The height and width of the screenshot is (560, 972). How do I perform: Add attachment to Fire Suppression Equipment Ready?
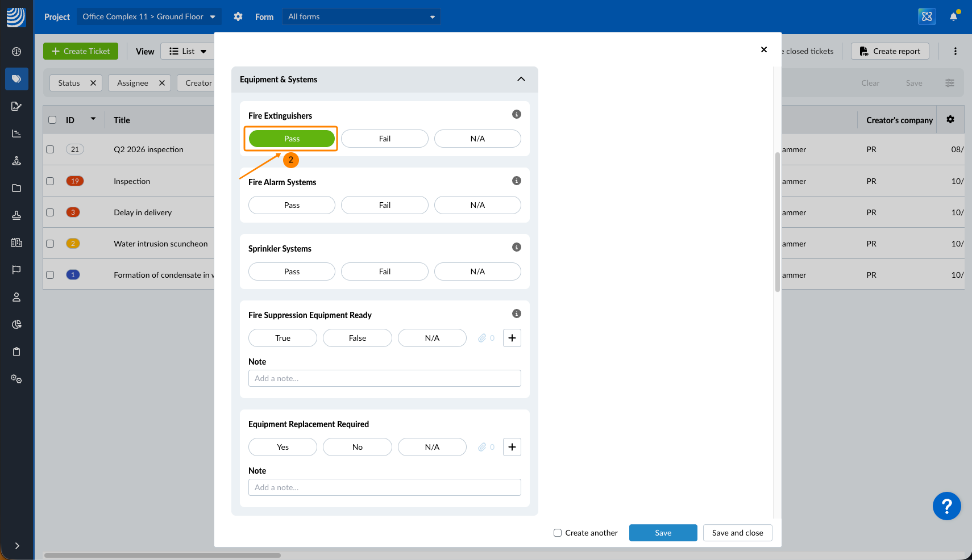(x=512, y=338)
